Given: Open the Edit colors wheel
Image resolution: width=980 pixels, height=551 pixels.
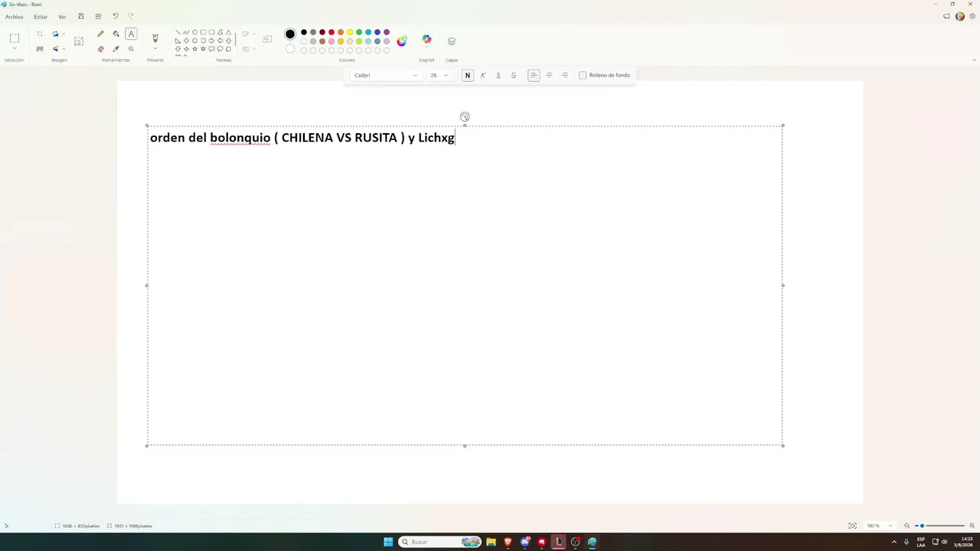Looking at the screenshot, I should pyautogui.click(x=402, y=41).
